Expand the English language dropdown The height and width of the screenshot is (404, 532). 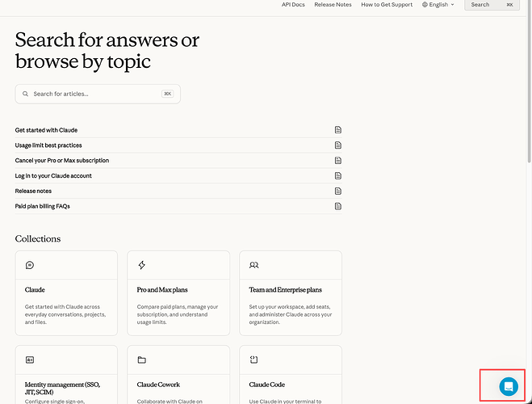[x=438, y=5]
